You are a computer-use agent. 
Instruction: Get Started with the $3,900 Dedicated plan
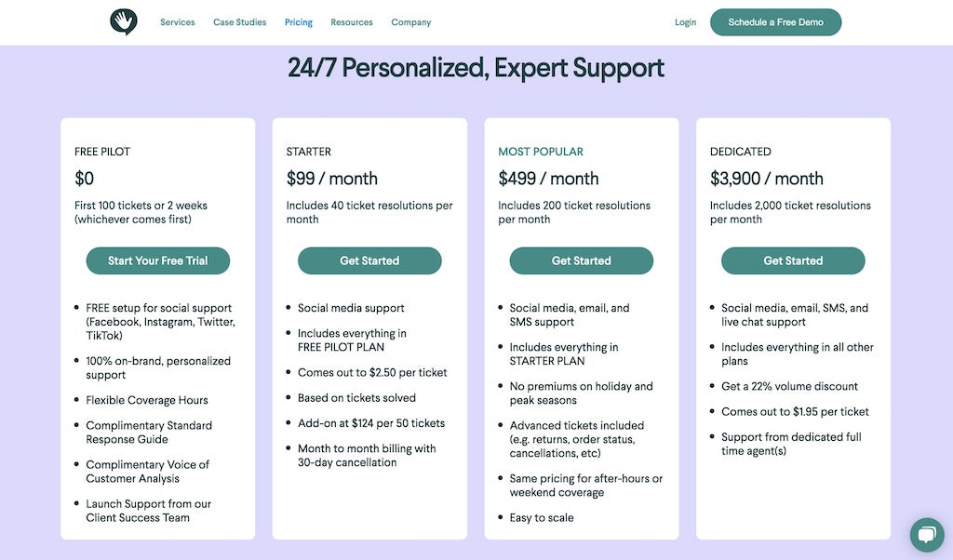pos(793,260)
